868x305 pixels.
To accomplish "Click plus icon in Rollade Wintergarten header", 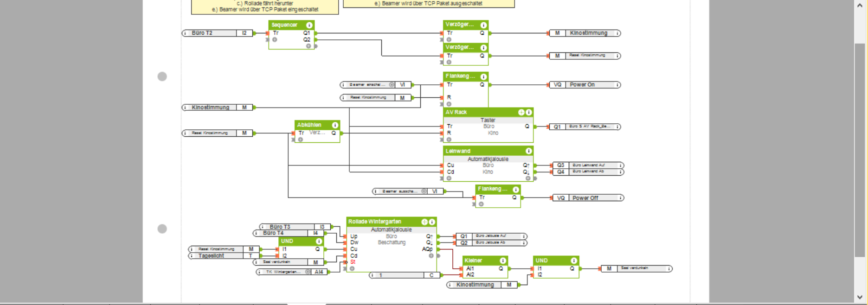I will [x=424, y=222].
